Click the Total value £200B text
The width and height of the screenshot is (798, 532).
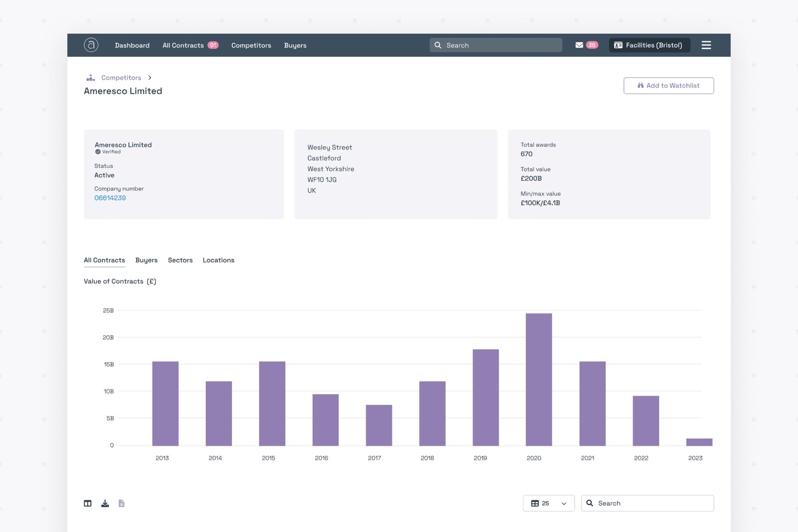pos(531,178)
